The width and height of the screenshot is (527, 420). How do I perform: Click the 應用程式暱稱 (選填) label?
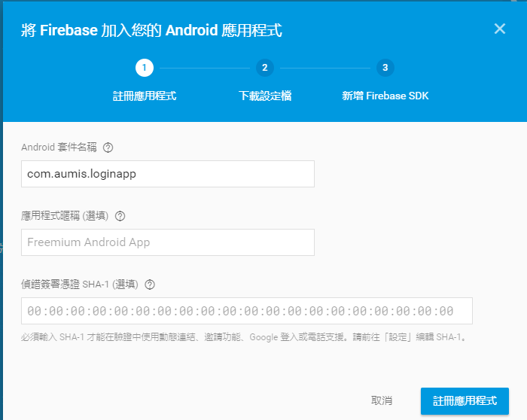65,216
